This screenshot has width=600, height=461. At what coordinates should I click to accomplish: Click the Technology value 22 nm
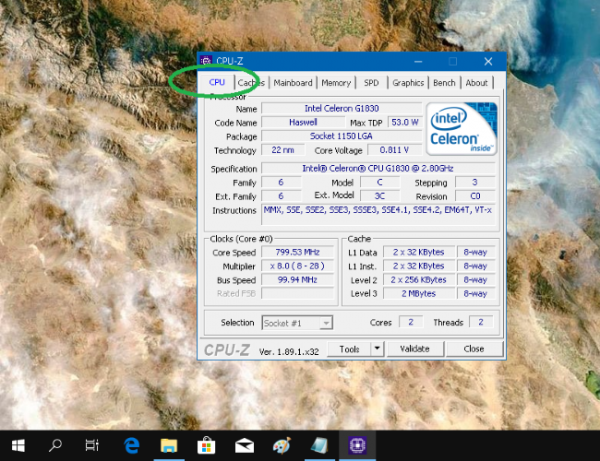tap(283, 150)
